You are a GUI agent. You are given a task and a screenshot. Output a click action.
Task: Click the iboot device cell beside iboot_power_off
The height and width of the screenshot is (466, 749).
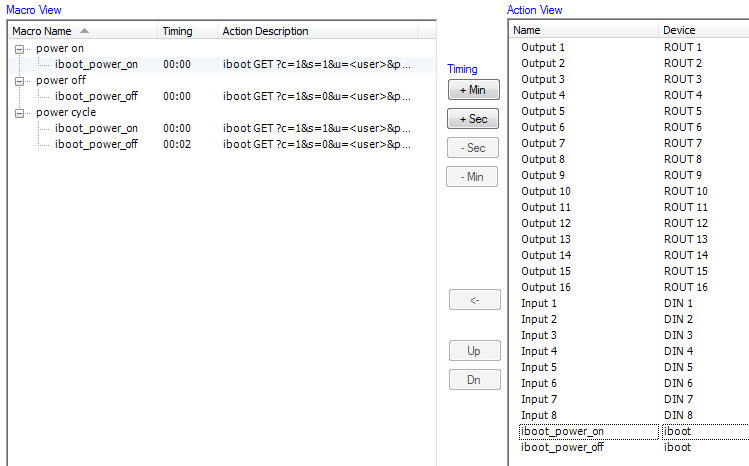click(x=677, y=447)
